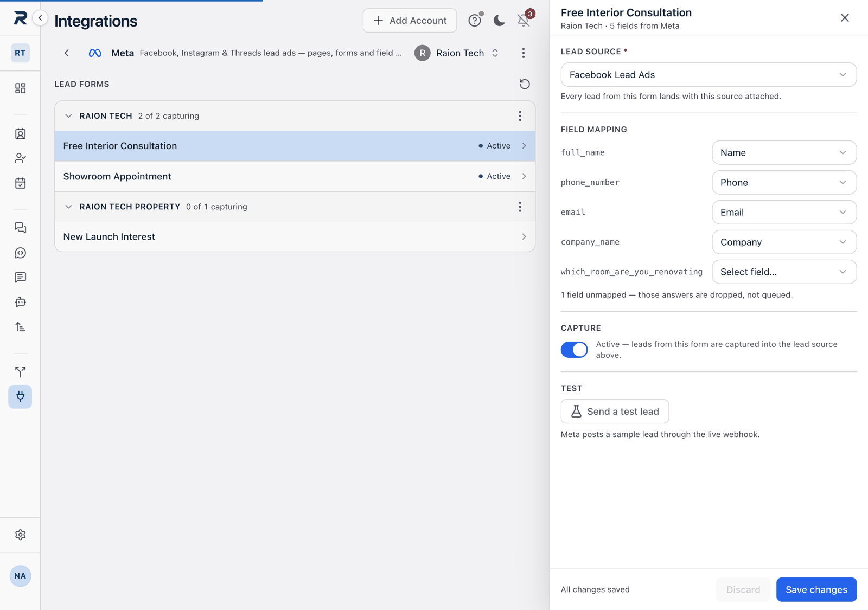Switch to dark mode moon icon
Screen dimensions: 868x610
[x=499, y=20]
